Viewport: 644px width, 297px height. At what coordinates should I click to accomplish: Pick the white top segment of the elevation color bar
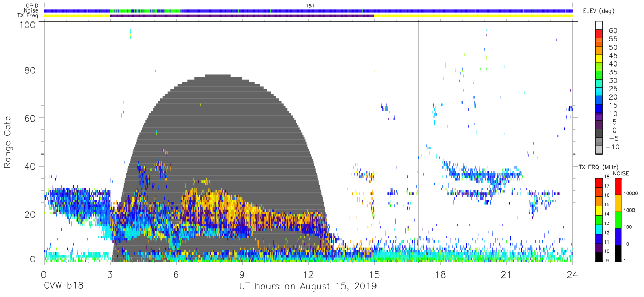point(599,26)
